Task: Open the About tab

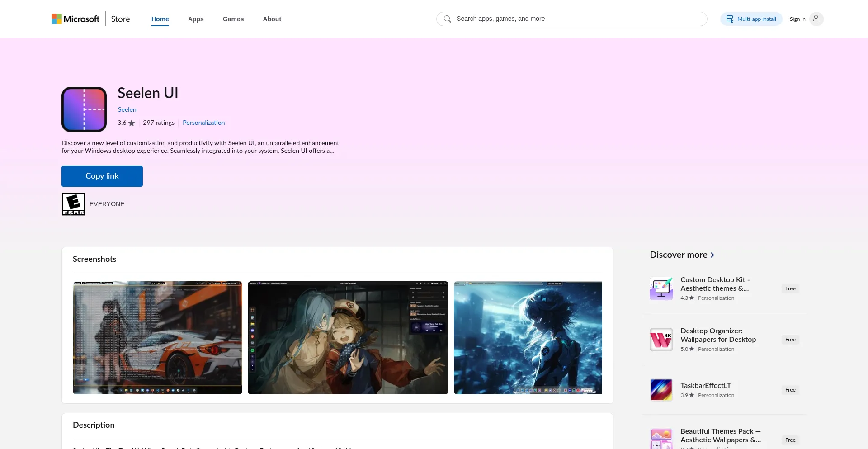Action: tap(272, 19)
